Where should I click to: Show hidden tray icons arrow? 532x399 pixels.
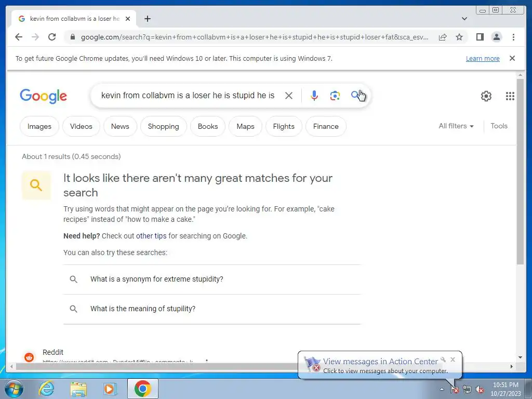[x=442, y=390]
